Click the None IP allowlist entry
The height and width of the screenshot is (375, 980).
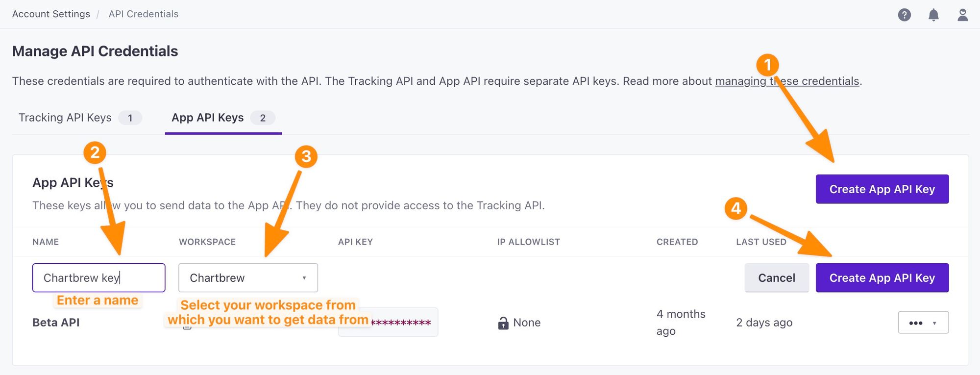click(x=527, y=323)
